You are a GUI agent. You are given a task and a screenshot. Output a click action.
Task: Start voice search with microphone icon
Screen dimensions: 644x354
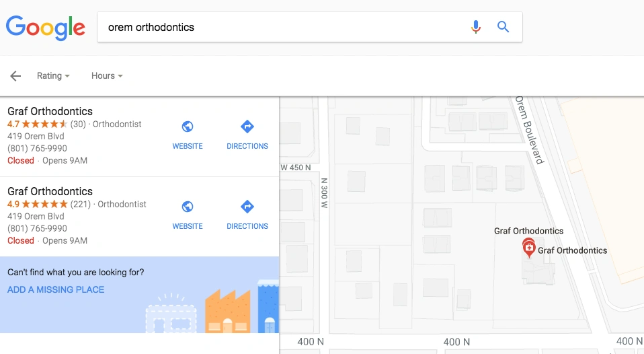pyautogui.click(x=476, y=27)
